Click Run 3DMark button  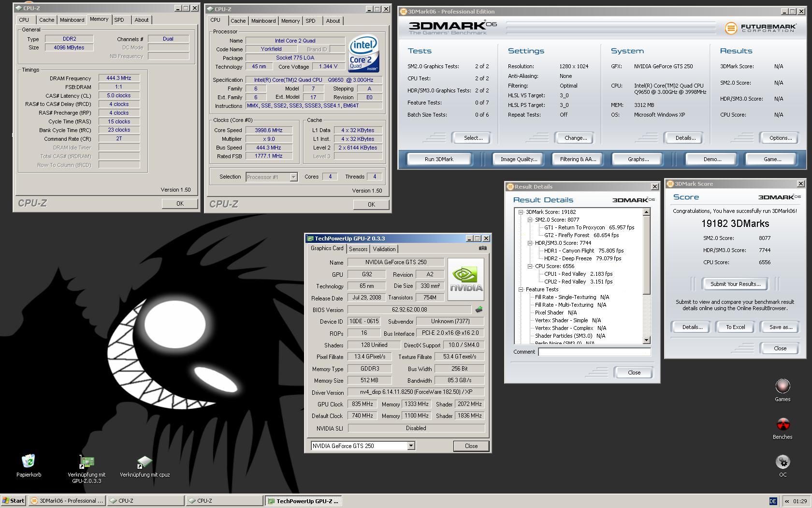(439, 159)
